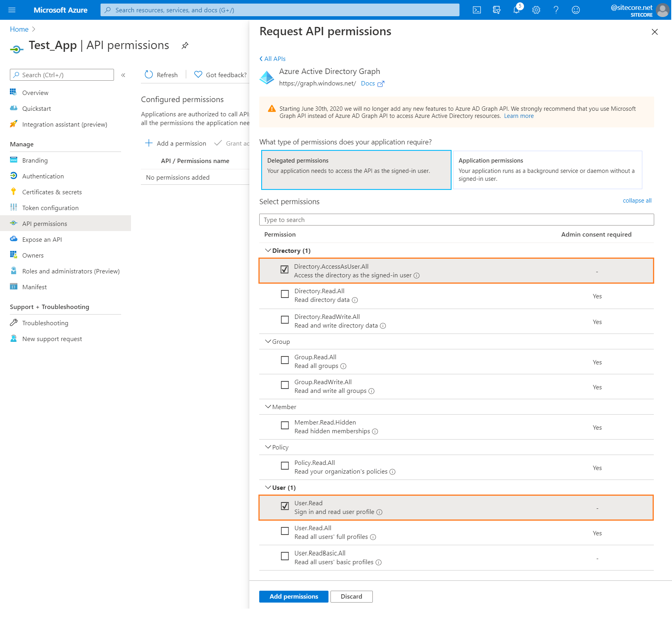Click the Refresh icon above Configured permissions
The image size is (672, 618).
148,75
